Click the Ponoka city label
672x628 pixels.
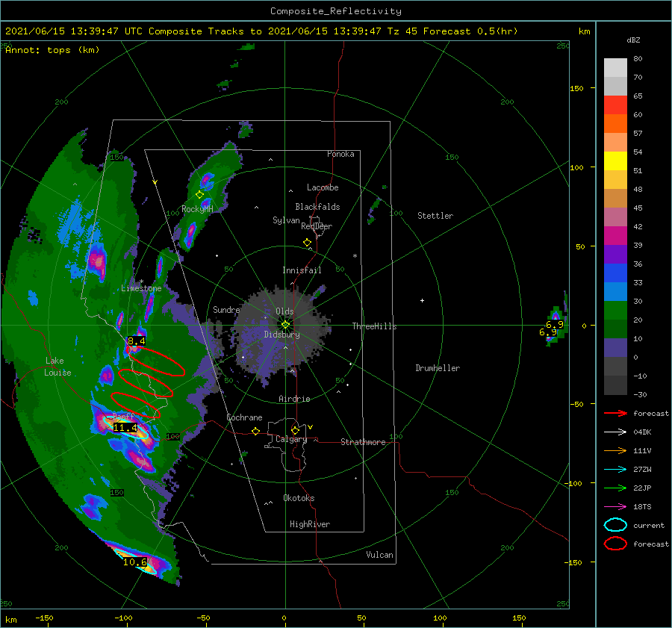click(340, 154)
